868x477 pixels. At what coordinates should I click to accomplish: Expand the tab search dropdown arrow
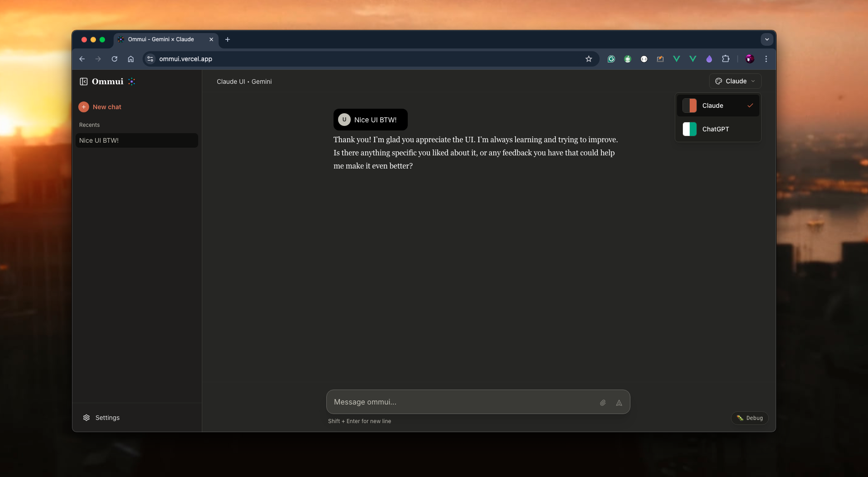click(767, 39)
